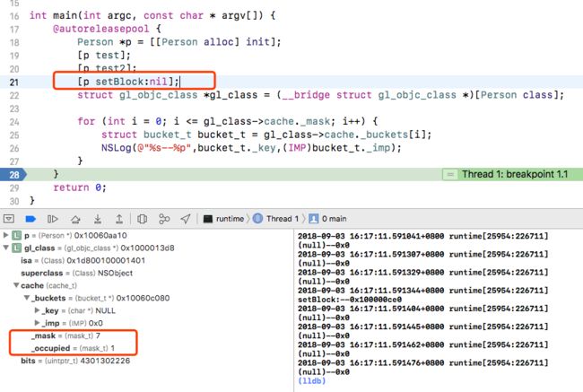Step over the current line

pyautogui.click(x=75, y=219)
